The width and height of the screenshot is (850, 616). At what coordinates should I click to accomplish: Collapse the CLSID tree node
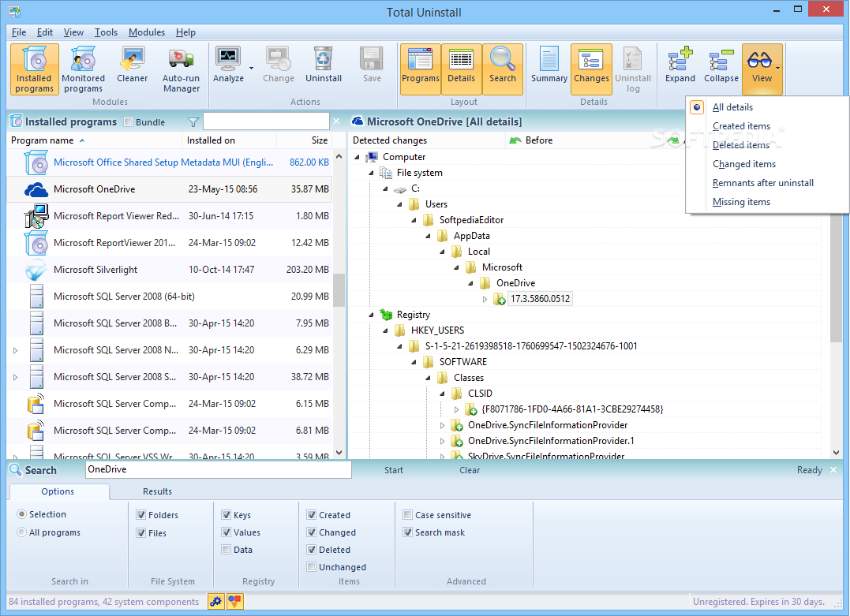pos(442,394)
